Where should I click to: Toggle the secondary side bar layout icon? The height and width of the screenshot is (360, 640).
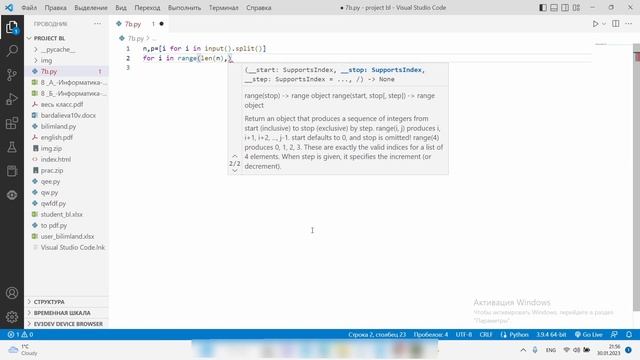565,7
